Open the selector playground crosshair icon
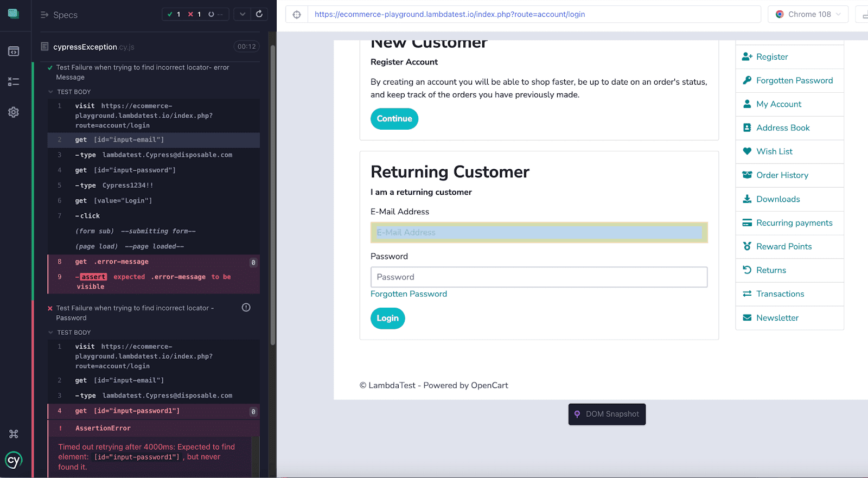The height and width of the screenshot is (478, 868). 297,15
